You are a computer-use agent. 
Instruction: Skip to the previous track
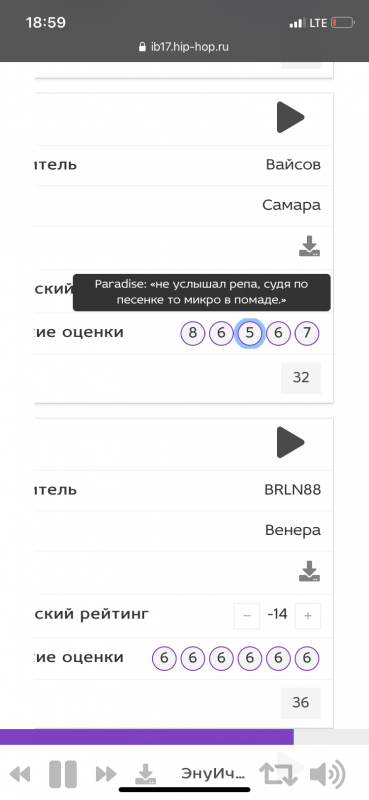pos(20,774)
